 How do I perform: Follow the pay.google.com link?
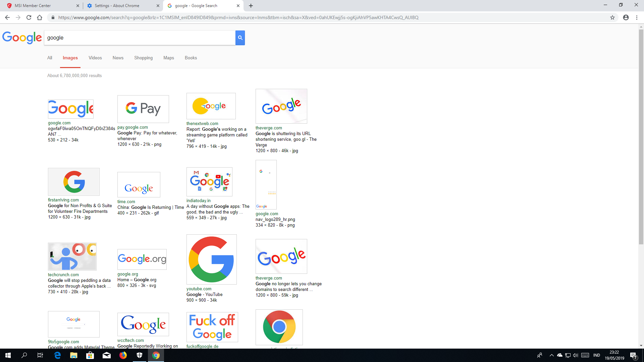pyautogui.click(x=132, y=127)
